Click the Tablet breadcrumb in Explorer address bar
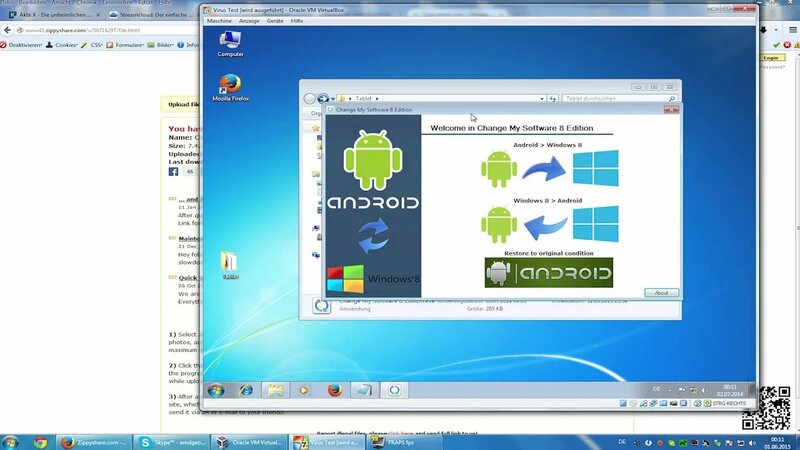The height and width of the screenshot is (450, 800). (363, 98)
